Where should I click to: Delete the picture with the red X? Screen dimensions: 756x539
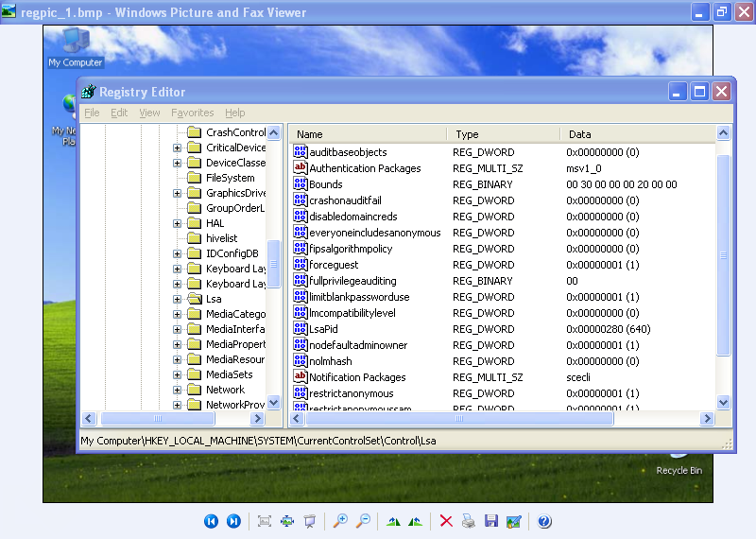[x=446, y=521]
